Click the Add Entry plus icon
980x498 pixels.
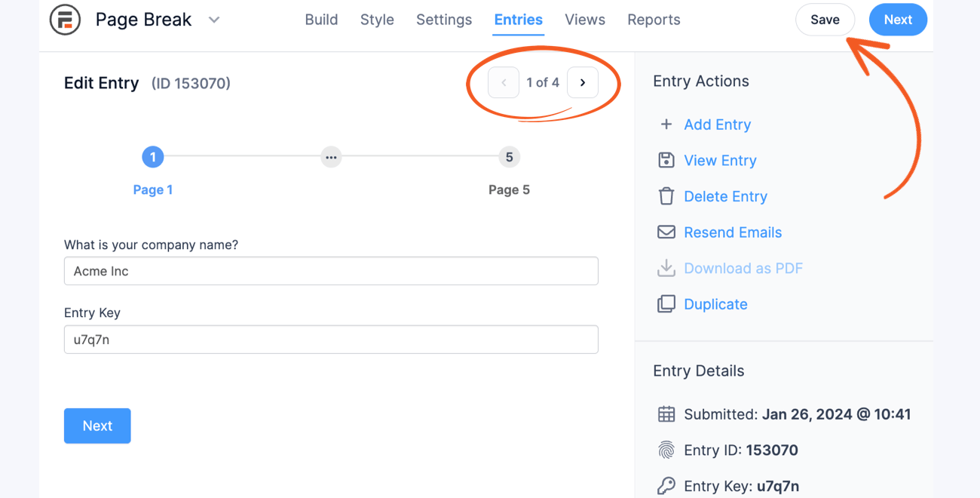point(666,124)
